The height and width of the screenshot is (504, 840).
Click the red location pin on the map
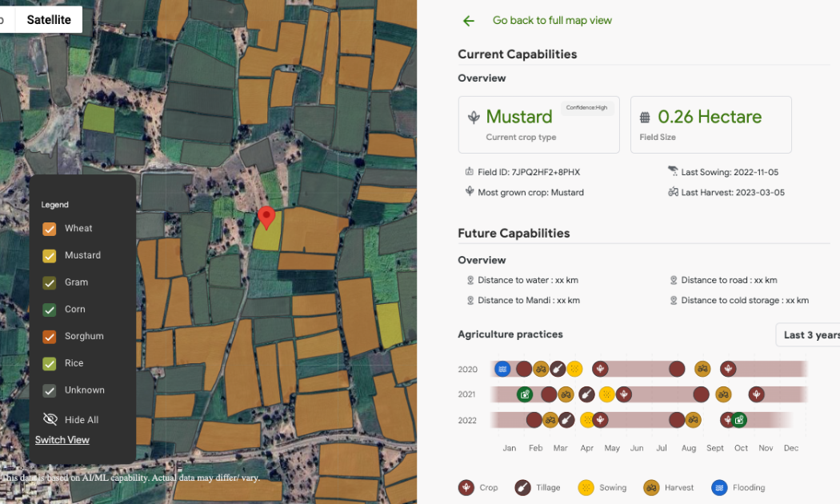(266, 218)
